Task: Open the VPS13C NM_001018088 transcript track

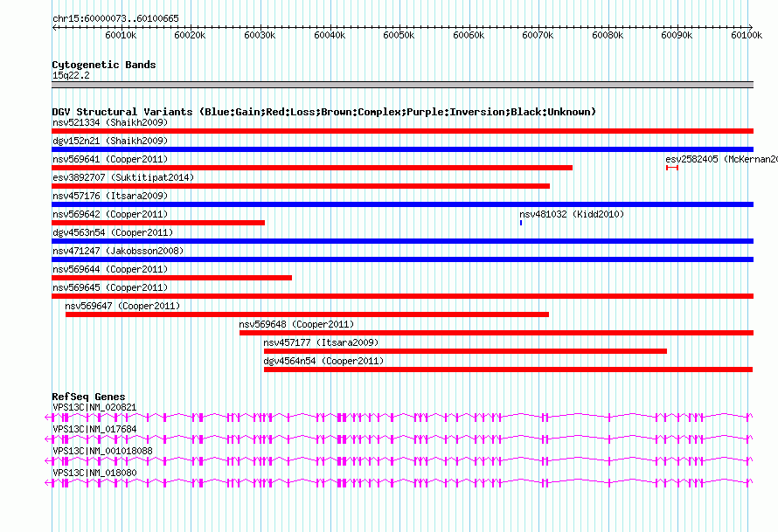Action: click(399, 461)
